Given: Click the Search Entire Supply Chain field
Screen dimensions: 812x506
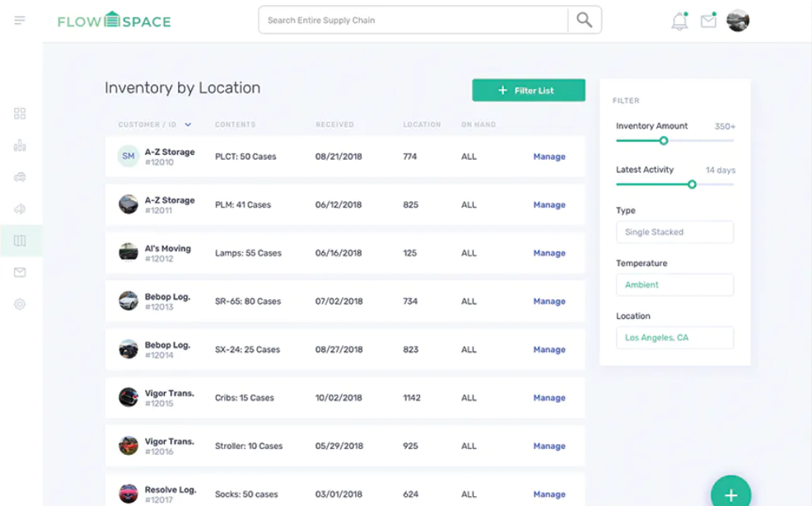Looking at the screenshot, I should [413, 21].
